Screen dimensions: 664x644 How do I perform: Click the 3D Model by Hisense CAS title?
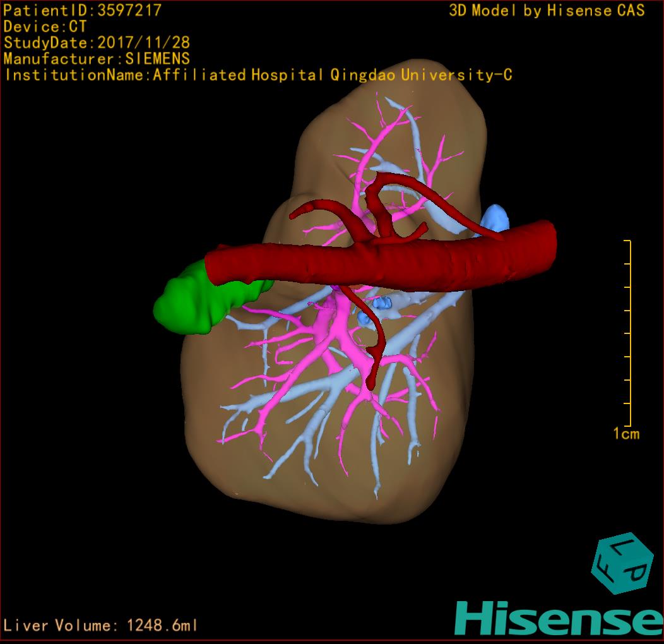[547, 11]
